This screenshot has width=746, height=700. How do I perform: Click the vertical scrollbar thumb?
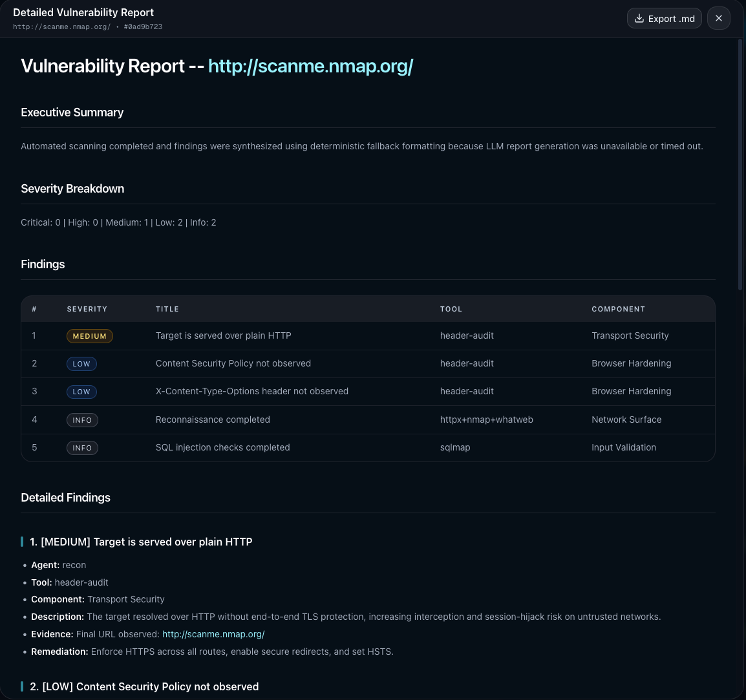(x=740, y=164)
